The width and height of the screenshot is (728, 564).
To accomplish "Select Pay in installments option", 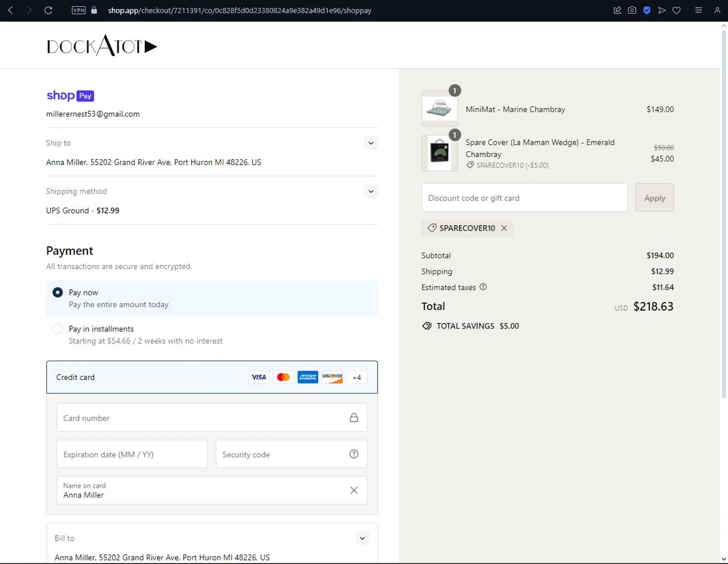I will 212,334.
